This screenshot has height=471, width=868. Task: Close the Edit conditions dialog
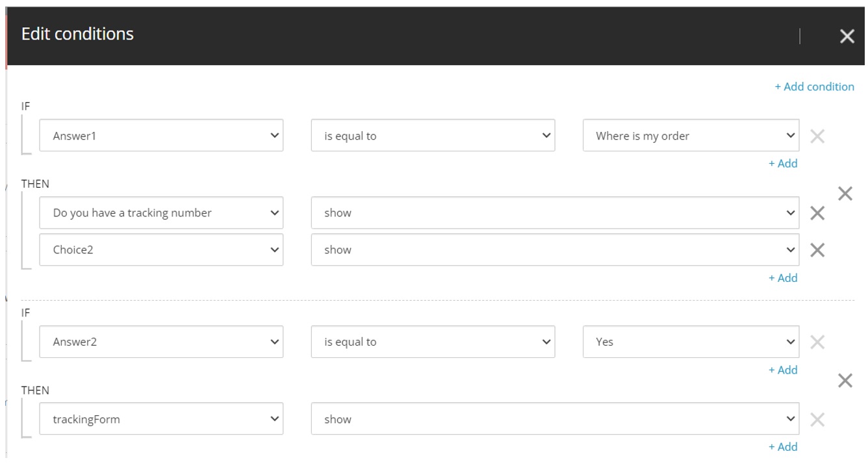point(847,37)
